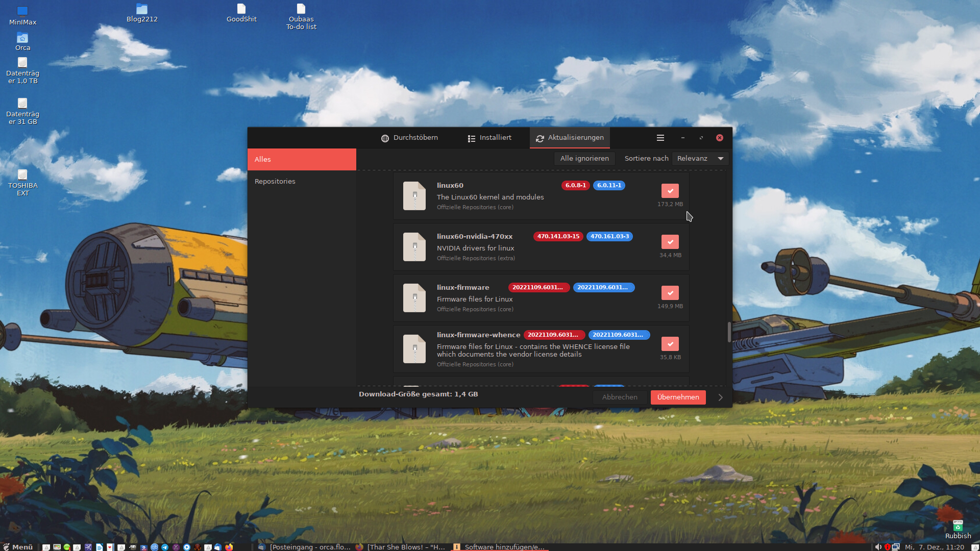Screen dimensions: 980x551
Task: Click the update list vertical scrollbar
Action: [x=729, y=332]
